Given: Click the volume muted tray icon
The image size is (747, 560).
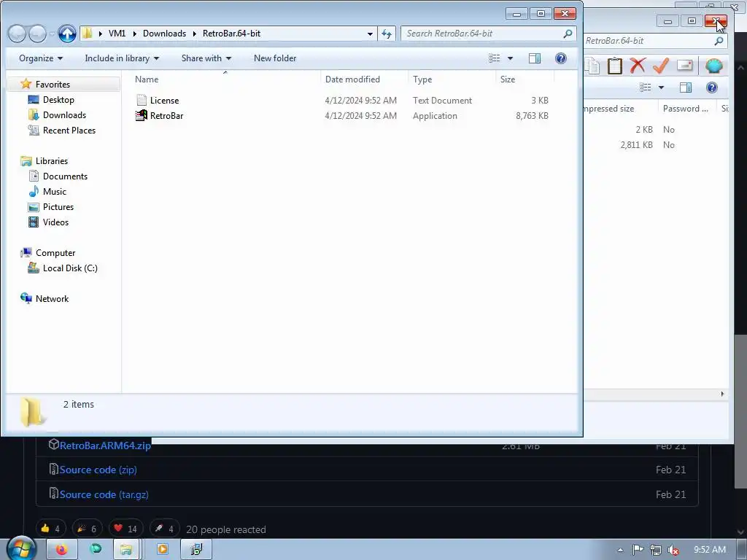Looking at the screenshot, I should 673,550.
